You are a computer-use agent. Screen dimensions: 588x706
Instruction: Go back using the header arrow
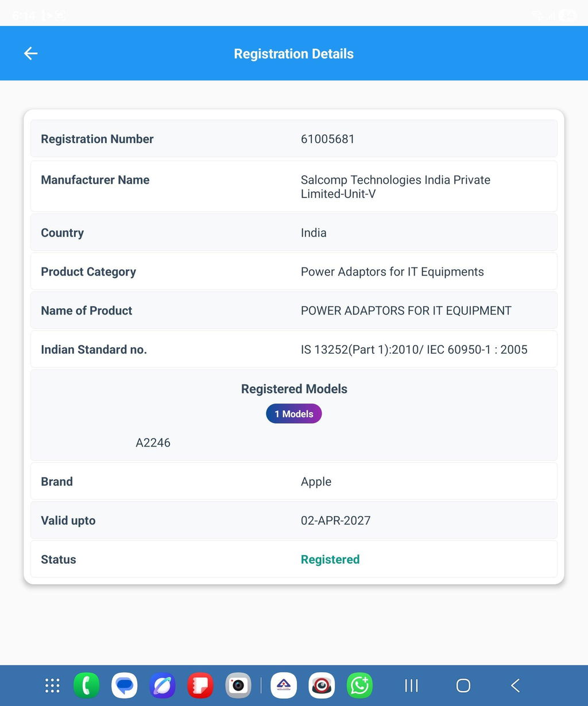pos(30,53)
